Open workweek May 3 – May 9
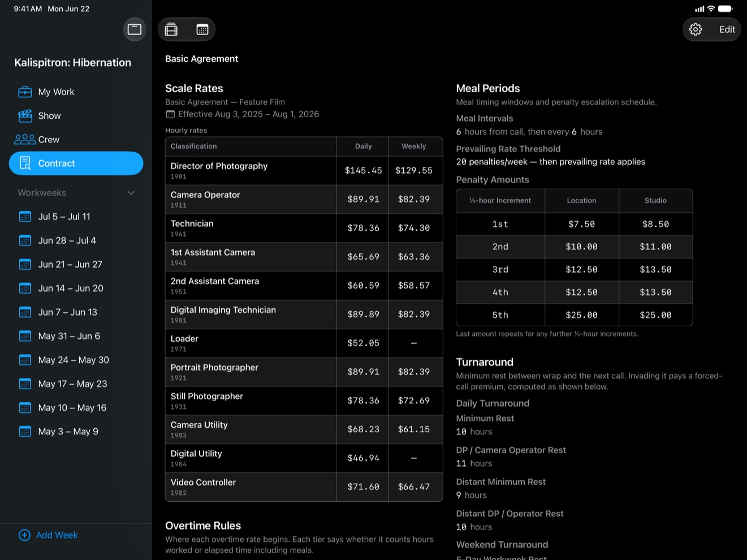The image size is (747, 560). point(76,432)
